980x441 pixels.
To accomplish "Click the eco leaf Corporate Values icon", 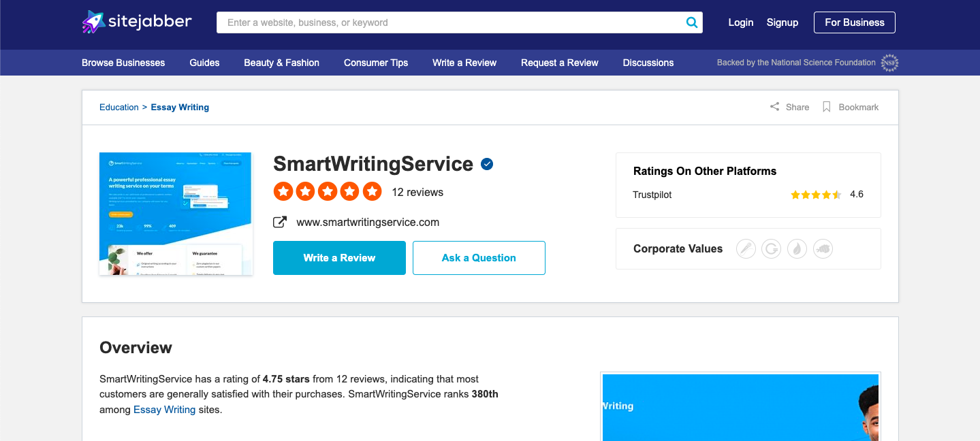I will point(797,248).
